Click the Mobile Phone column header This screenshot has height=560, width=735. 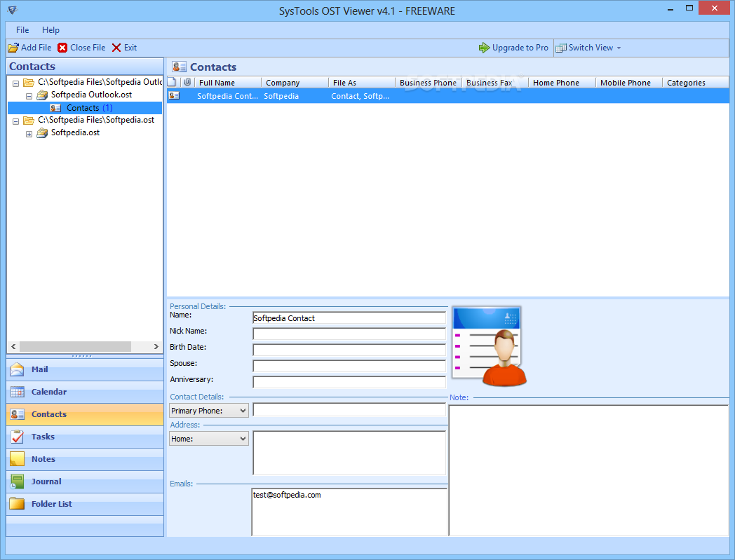coord(628,83)
